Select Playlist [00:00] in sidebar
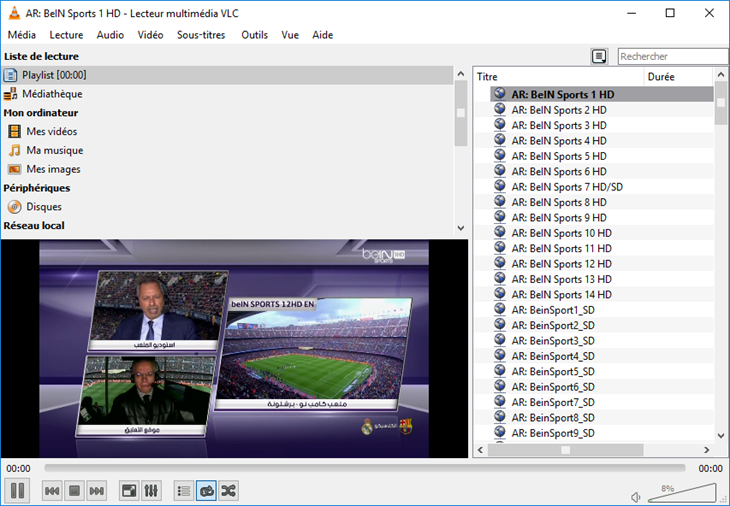The width and height of the screenshot is (730, 506). point(227,75)
